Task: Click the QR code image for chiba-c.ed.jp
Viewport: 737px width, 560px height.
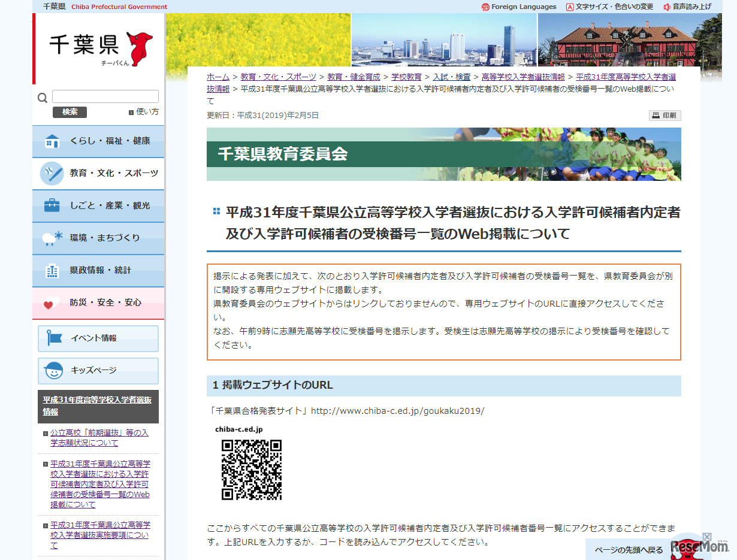Action: tap(251, 470)
